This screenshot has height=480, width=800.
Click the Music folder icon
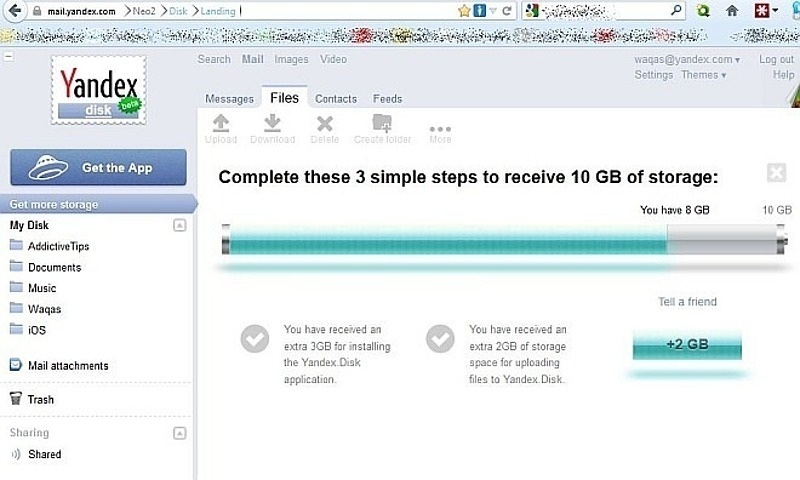tap(16, 287)
